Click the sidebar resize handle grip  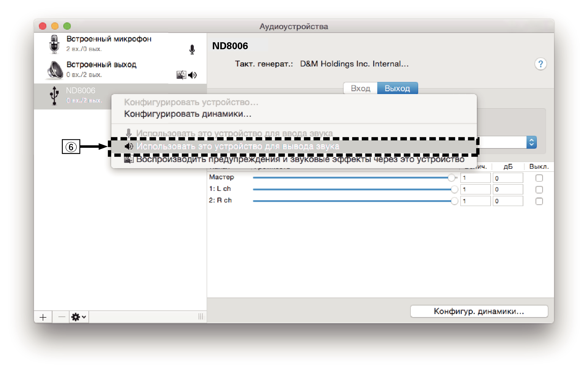coord(201,317)
